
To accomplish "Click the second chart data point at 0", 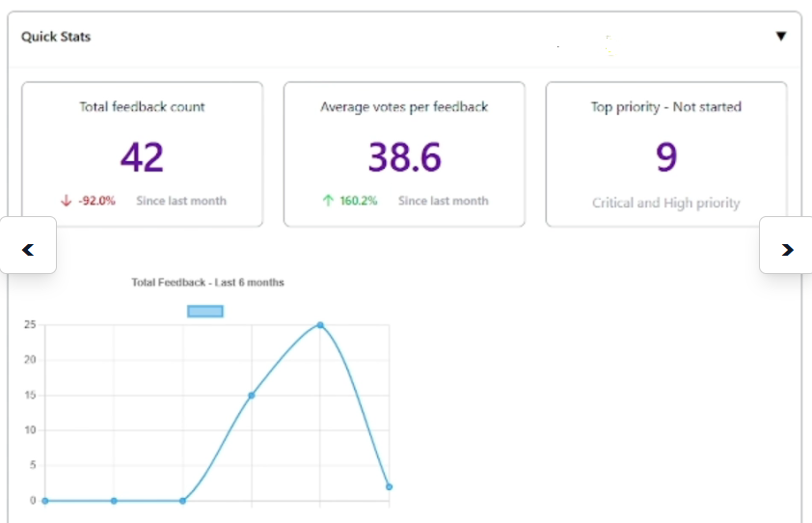I will point(114,501).
